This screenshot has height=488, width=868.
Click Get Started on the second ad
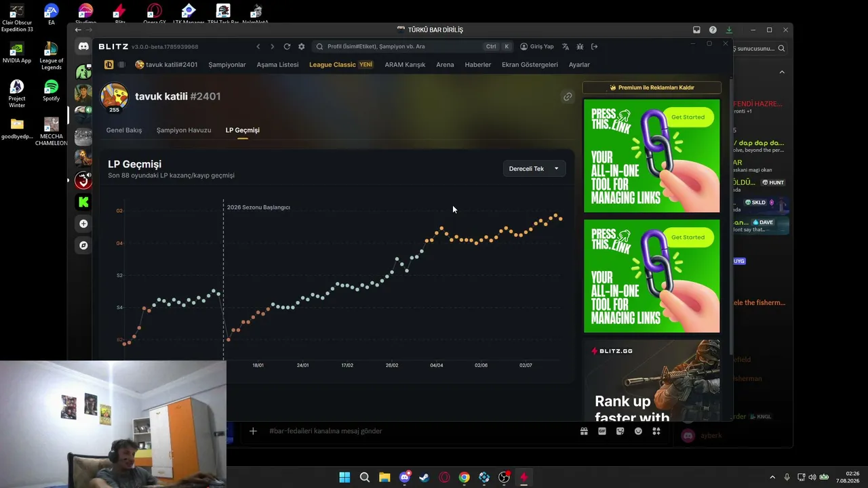point(688,237)
